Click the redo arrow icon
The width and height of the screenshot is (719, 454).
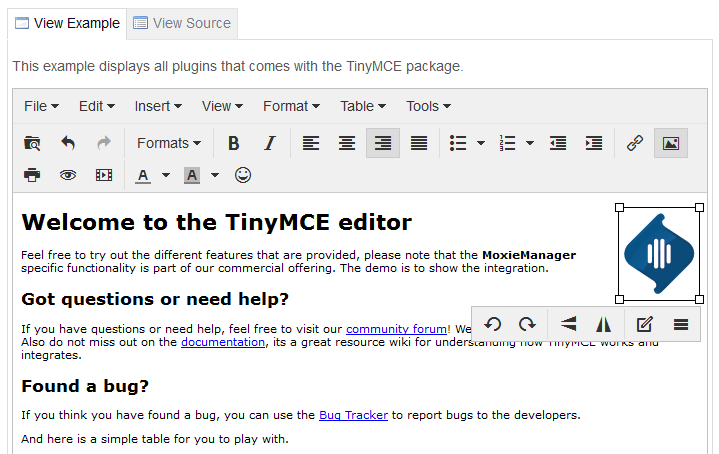pos(104,144)
